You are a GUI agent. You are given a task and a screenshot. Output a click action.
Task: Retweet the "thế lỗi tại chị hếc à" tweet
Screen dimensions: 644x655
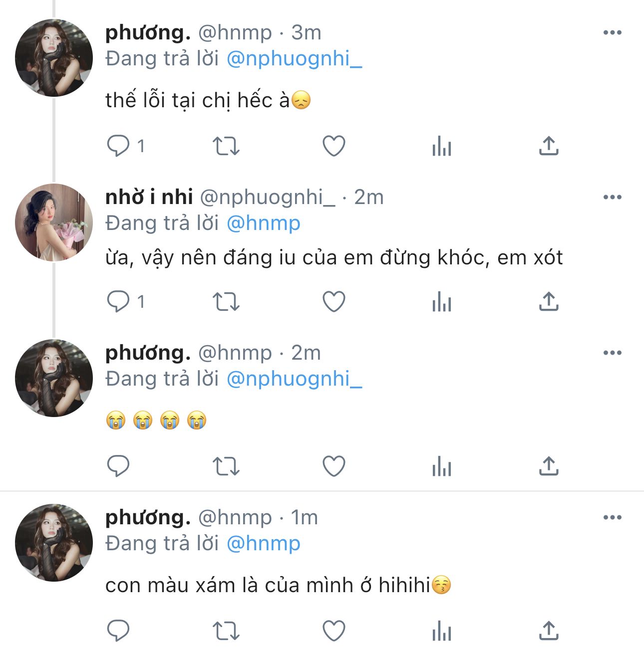tap(226, 146)
